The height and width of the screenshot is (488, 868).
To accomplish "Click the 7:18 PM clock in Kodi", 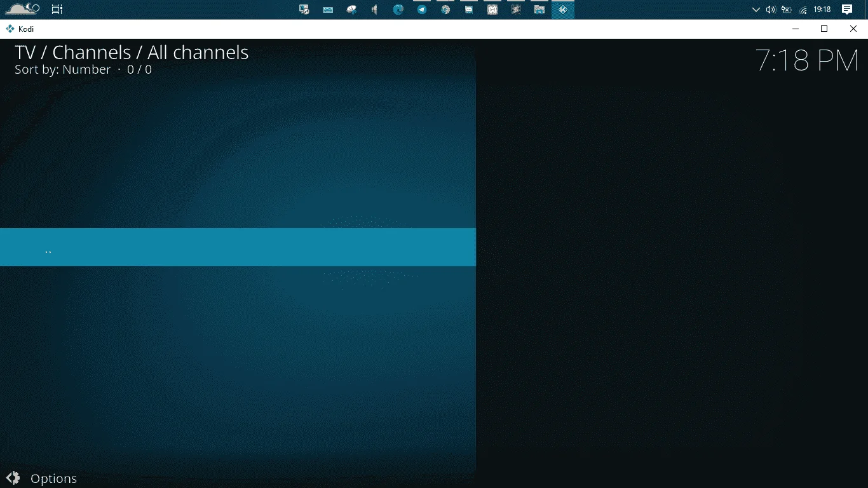I will tap(807, 61).
